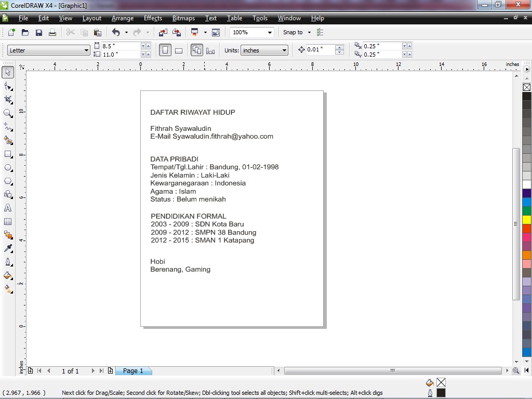Pick the yellow color swatch

pos(527,220)
